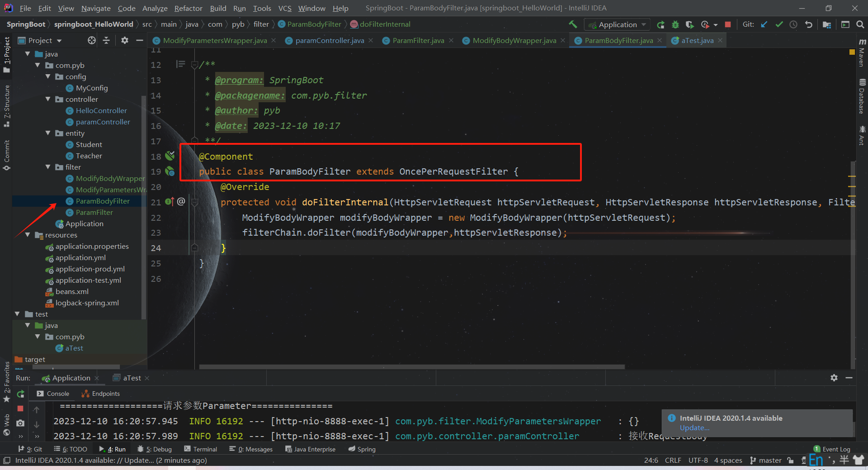The height and width of the screenshot is (470, 868).
Task: Open the Refactor menu
Action: tap(188, 8)
